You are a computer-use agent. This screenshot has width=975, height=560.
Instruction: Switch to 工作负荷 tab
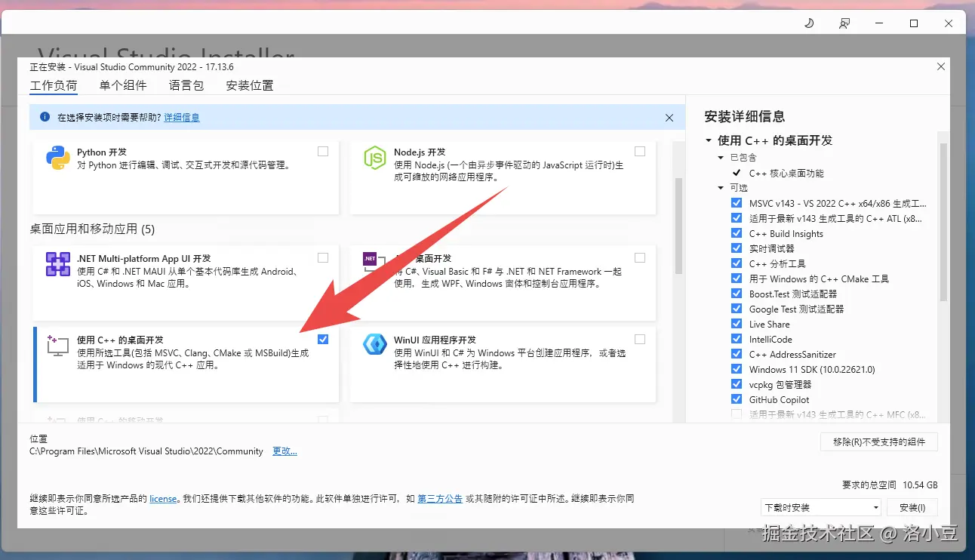click(x=54, y=86)
